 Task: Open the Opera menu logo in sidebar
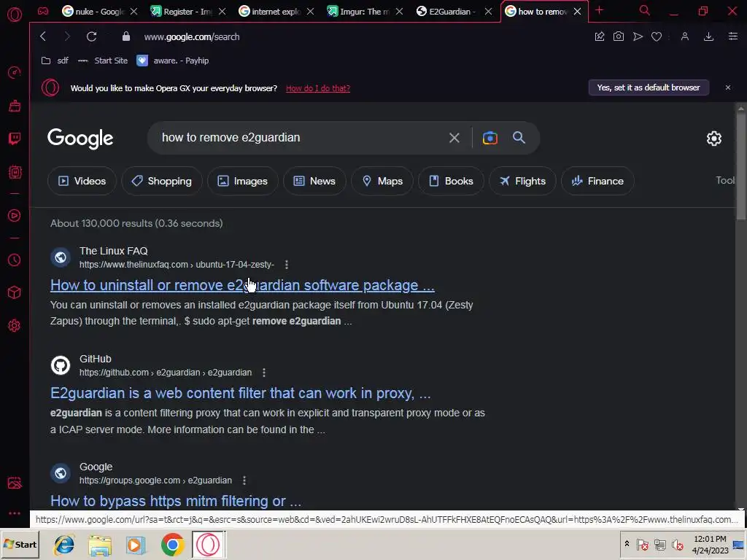coord(15,15)
